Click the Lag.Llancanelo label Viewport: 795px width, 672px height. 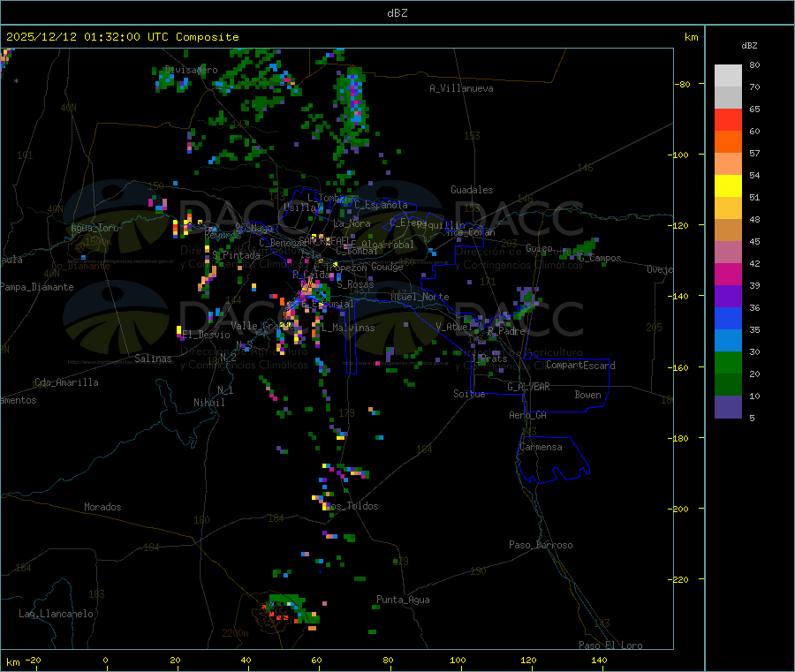click(x=56, y=614)
